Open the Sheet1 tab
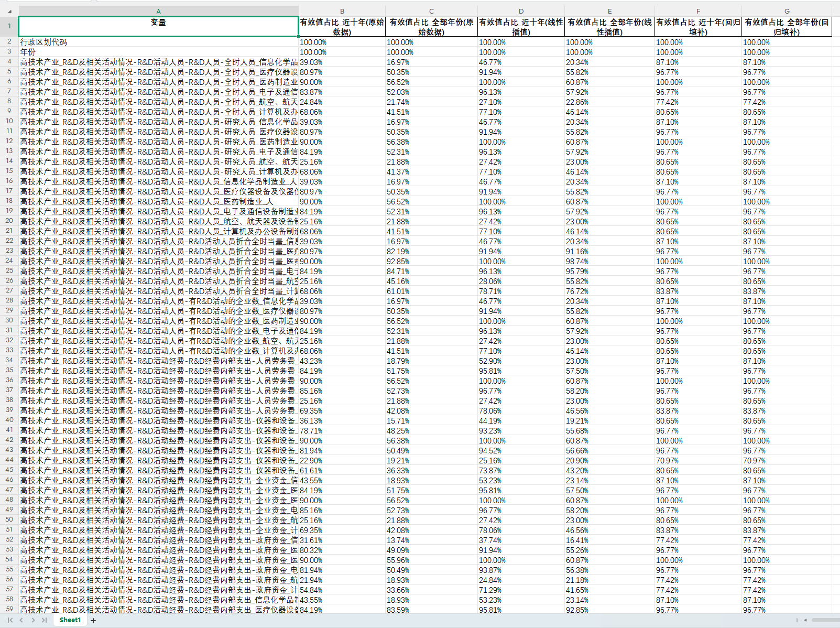The width and height of the screenshot is (840, 628). coord(70,620)
